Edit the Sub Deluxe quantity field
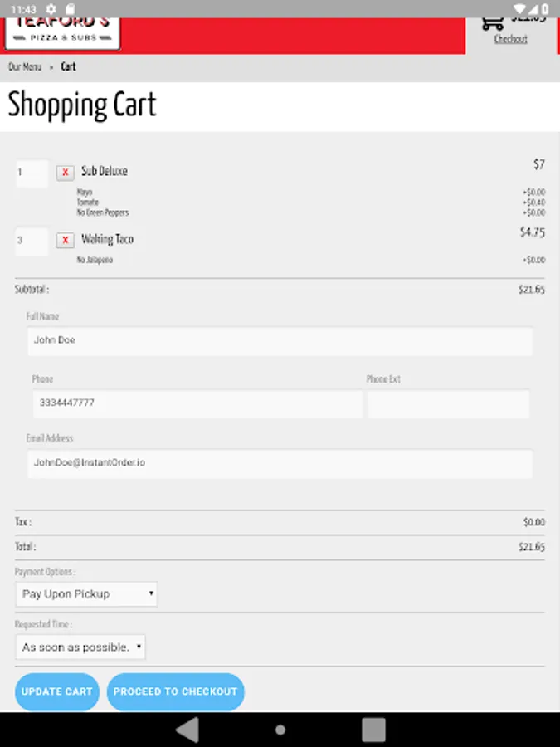This screenshot has height=747, width=560. [32, 173]
